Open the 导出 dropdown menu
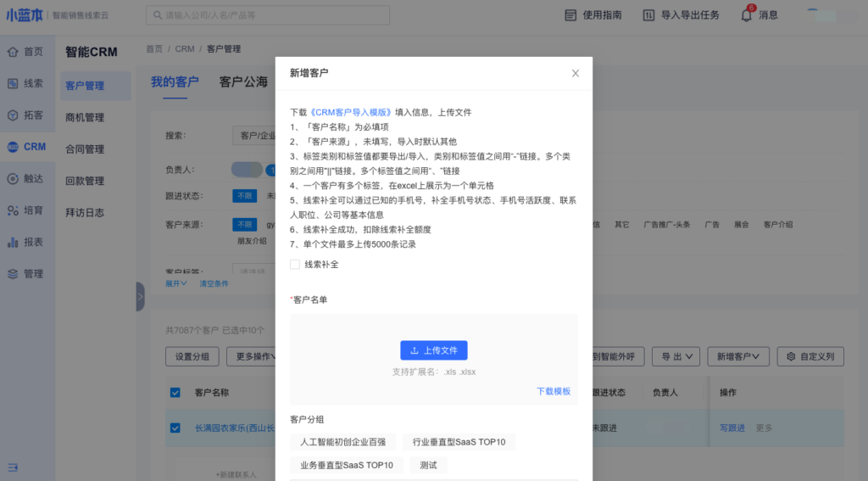 [x=678, y=356]
